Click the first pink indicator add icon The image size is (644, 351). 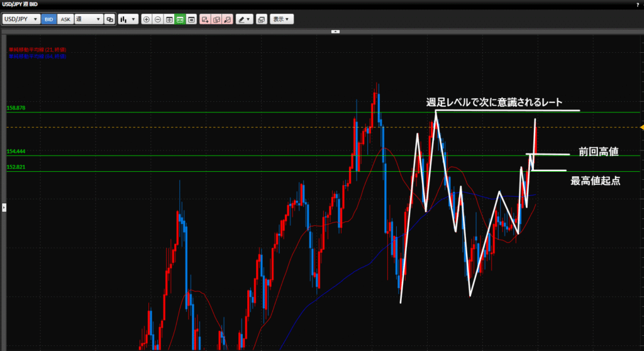[204, 19]
